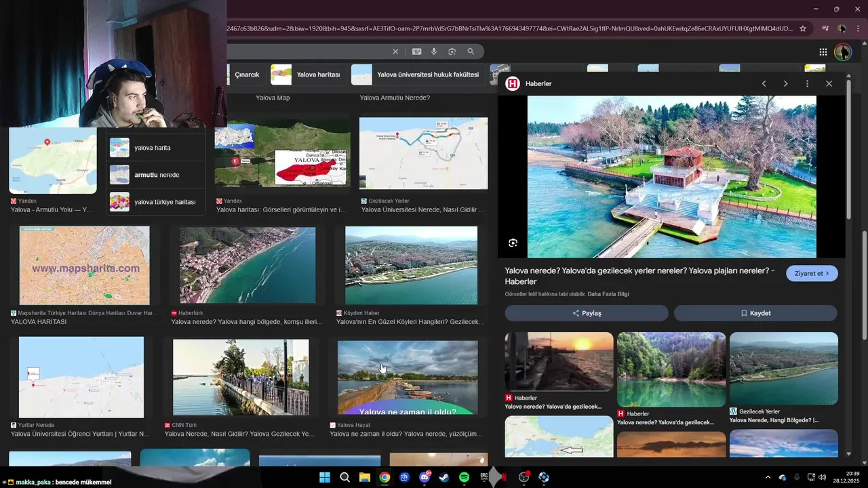Open Yalova Armutlu Nerede caption
Image resolution: width=868 pixels, height=488 pixels.
click(x=395, y=98)
